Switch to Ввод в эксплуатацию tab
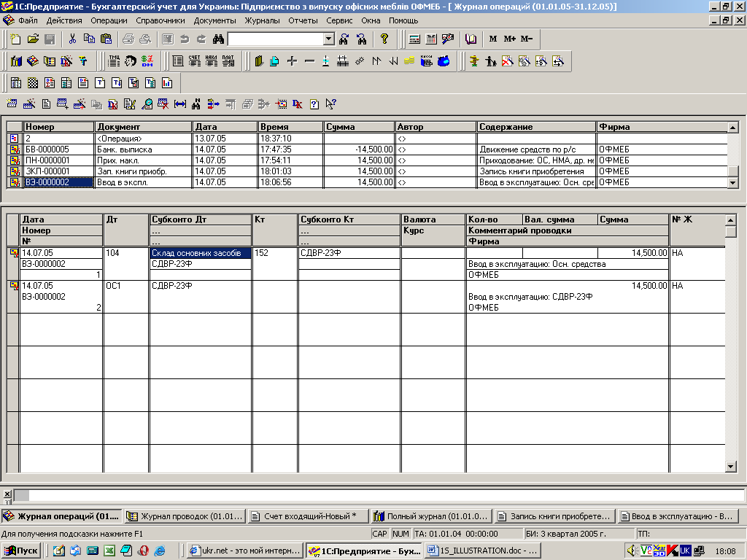Screen dimensions: 747x560 tap(678, 516)
